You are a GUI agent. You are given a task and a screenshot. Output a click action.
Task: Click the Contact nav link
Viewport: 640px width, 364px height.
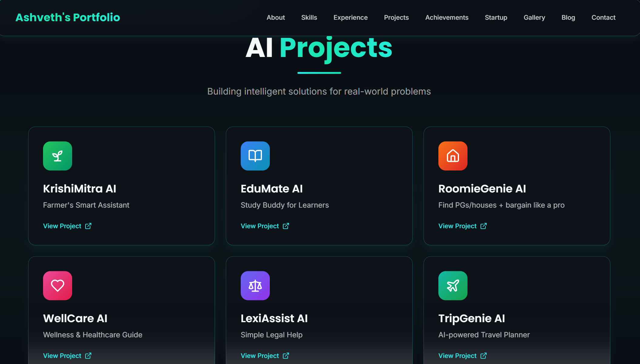[603, 18]
